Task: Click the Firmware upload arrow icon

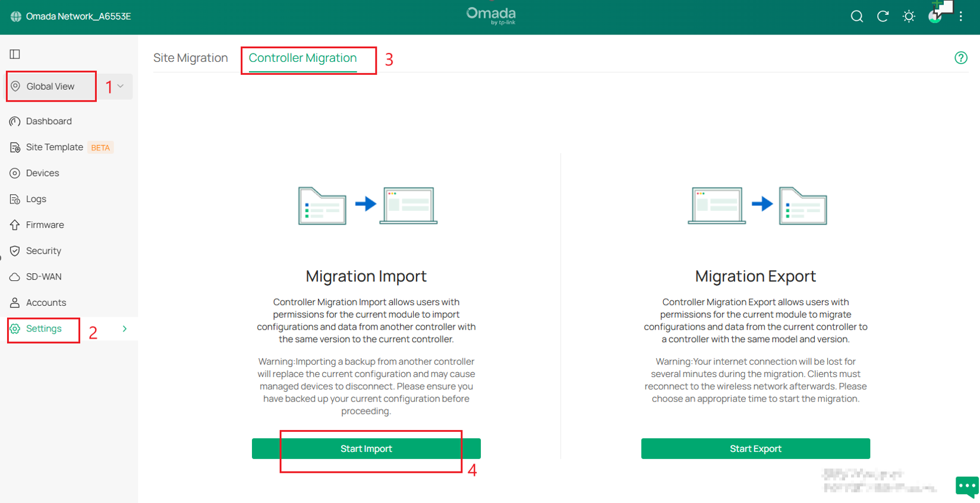Action: pyautogui.click(x=15, y=225)
